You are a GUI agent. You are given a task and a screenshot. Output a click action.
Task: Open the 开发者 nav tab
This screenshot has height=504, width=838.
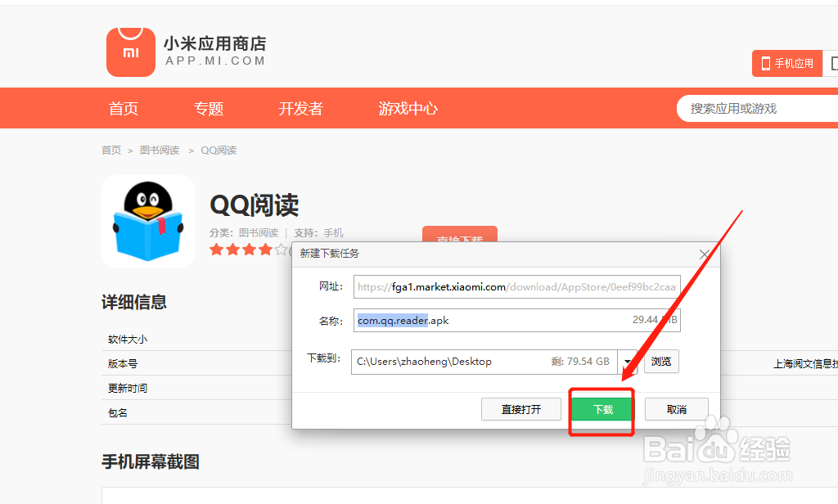tap(301, 109)
